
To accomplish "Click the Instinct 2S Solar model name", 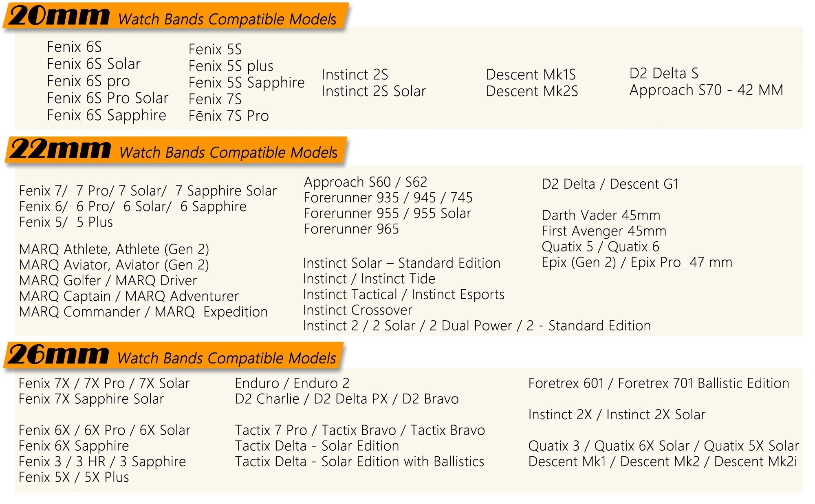I will click(x=374, y=91).
